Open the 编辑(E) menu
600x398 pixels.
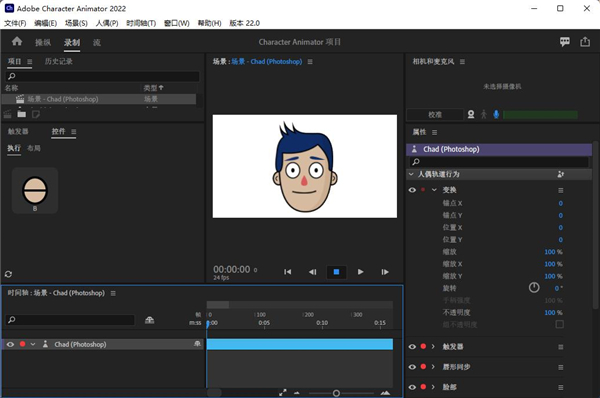46,23
